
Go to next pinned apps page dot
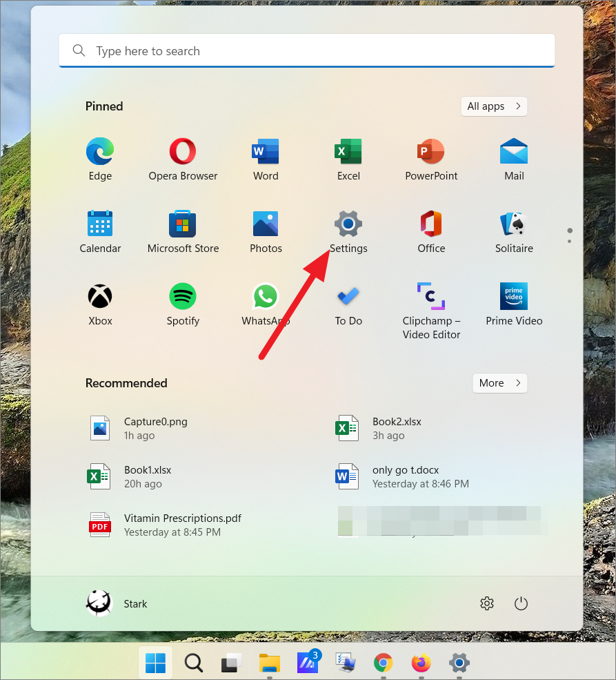tap(569, 241)
